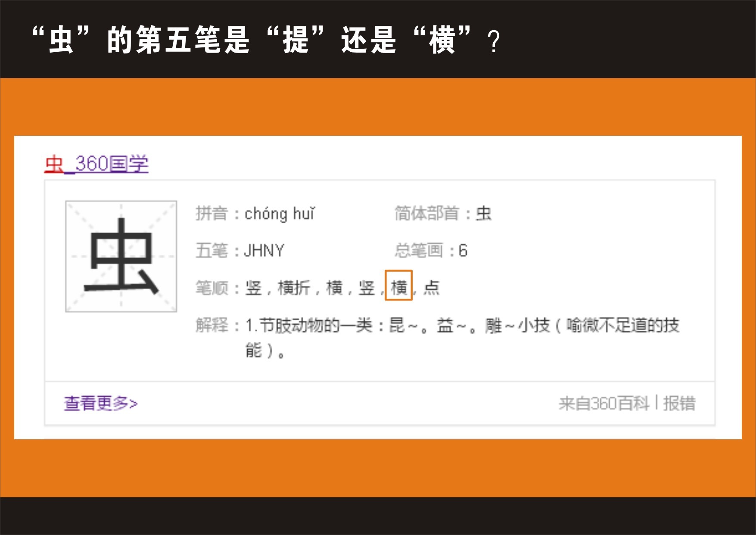Open the "虫_360国学" title link
The height and width of the screenshot is (535, 756).
coord(96,164)
